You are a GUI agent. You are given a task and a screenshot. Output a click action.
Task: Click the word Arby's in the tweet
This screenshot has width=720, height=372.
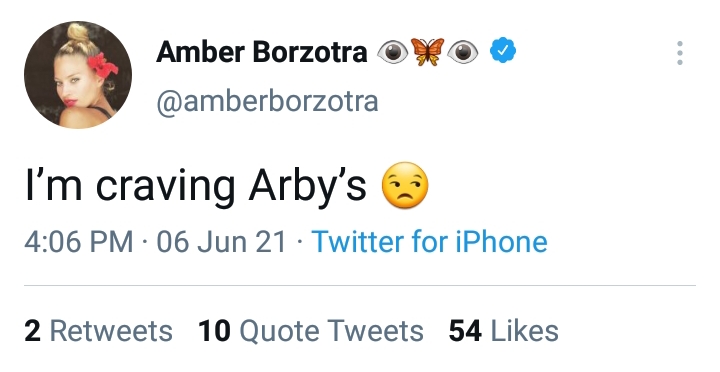308,186
